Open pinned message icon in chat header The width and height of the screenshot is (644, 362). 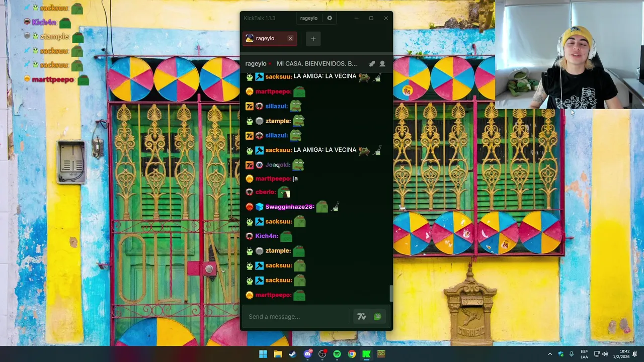[372, 64]
